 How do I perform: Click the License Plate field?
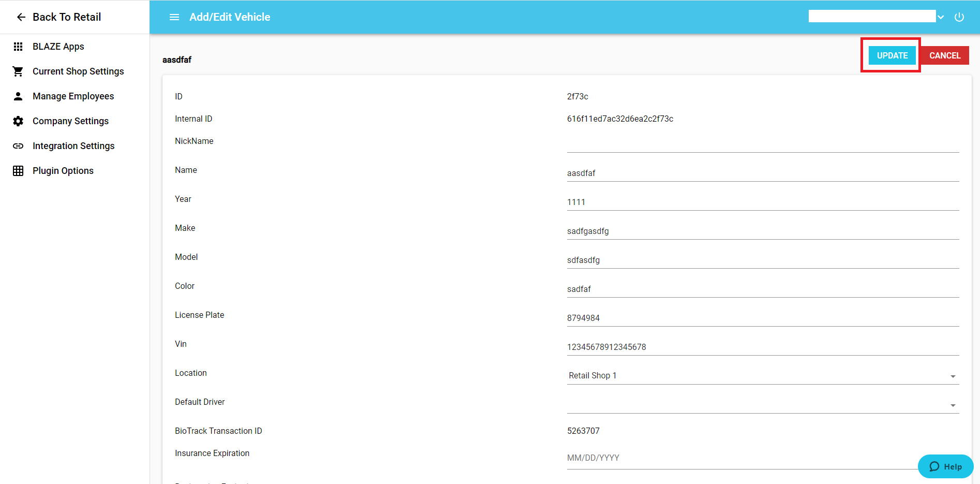point(762,318)
